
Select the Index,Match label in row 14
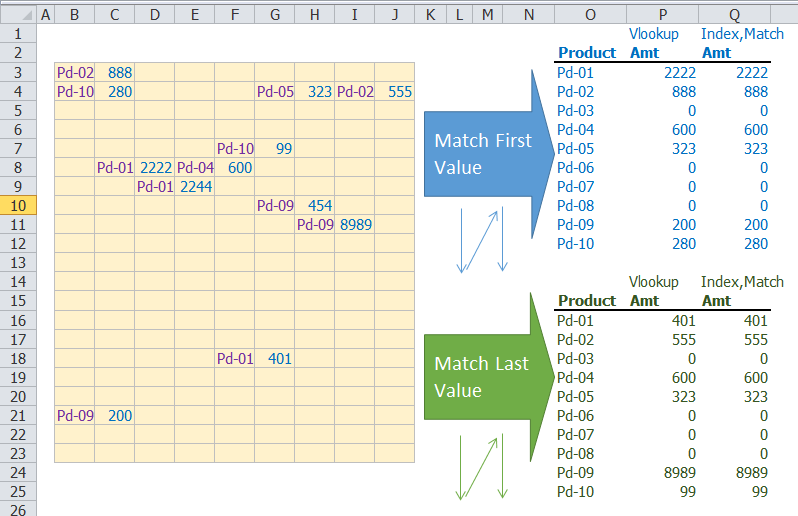click(742, 283)
